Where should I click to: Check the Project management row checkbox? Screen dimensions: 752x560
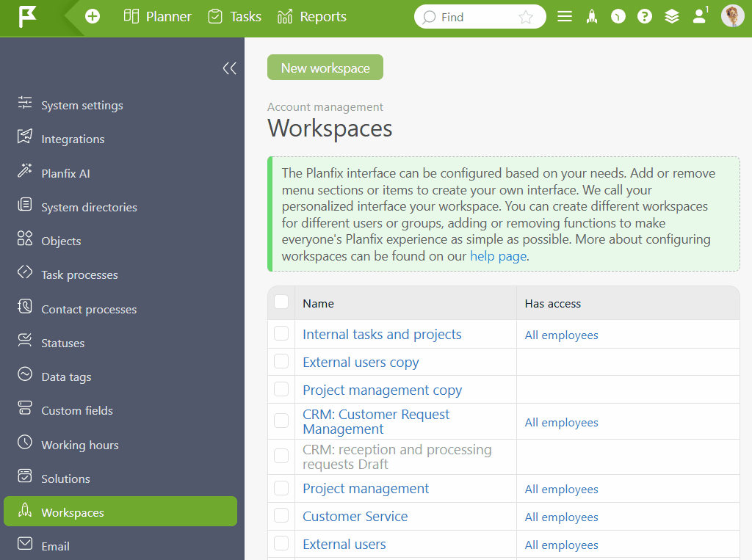[281, 488]
